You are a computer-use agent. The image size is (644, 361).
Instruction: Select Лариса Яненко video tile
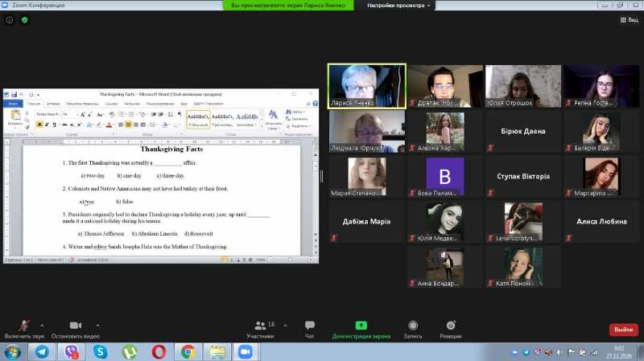(x=367, y=86)
